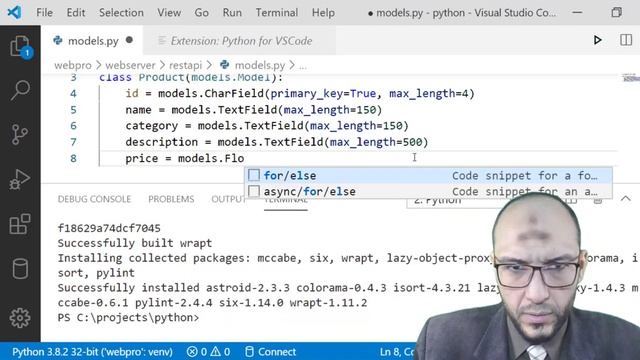The image size is (640, 360).
Task: Click restapi in the breadcrumb
Action: click(185, 65)
